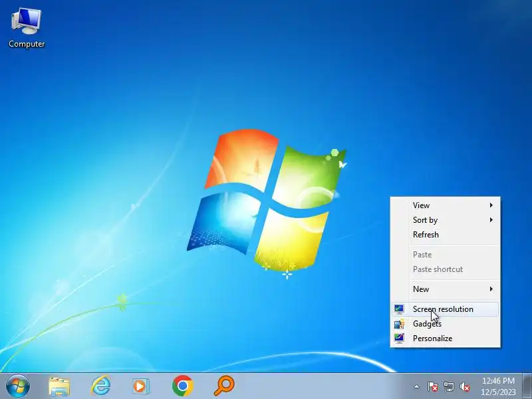This screenshot has width=532, height=399.
Task: Click the Gadgets menu icon
Action: (399, 324)
